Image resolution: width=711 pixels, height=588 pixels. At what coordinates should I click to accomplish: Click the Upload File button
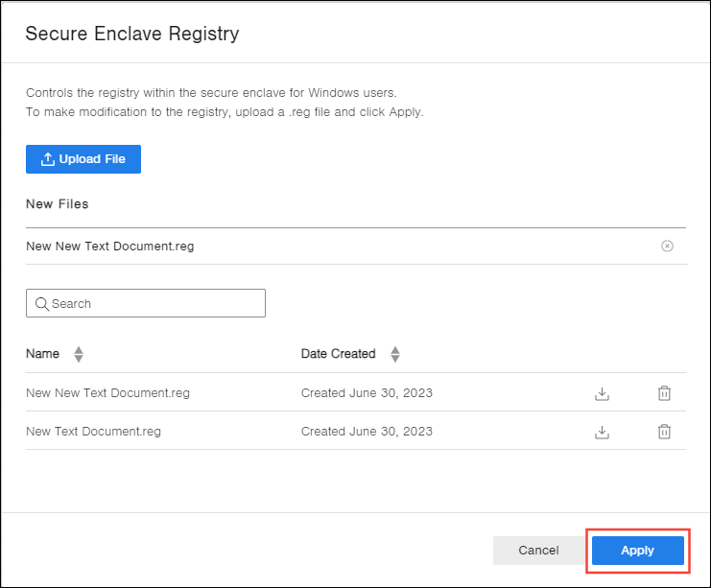tap(83, 159)
